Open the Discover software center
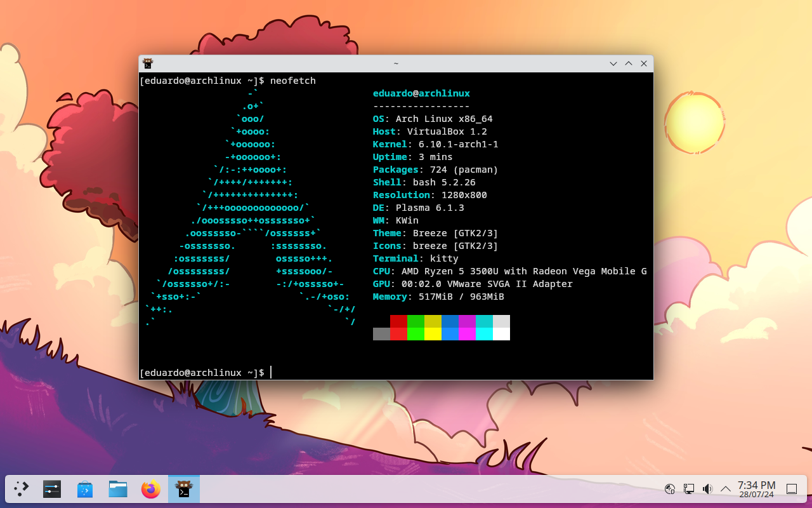The width and height of the screenshot is (812, 508). point(85,489)
